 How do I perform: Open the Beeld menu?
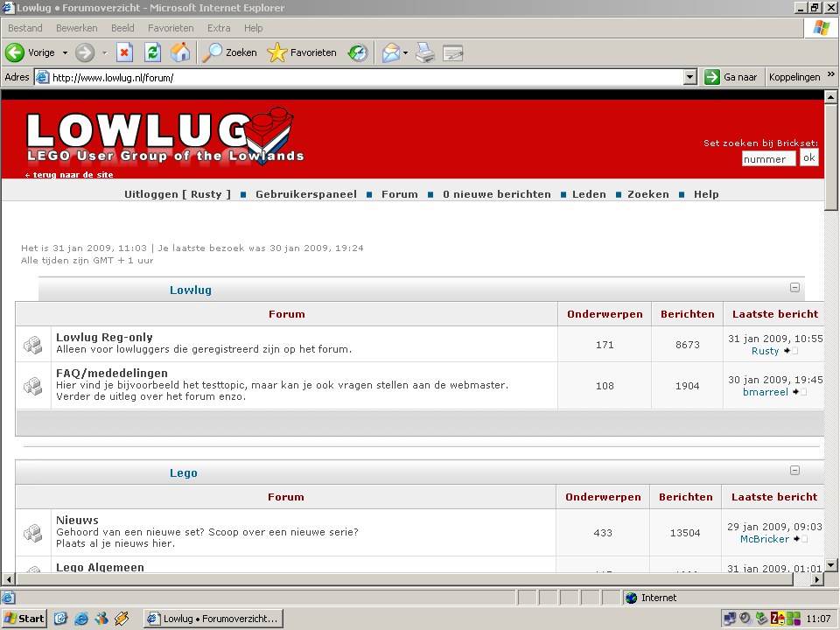point(122,28)
